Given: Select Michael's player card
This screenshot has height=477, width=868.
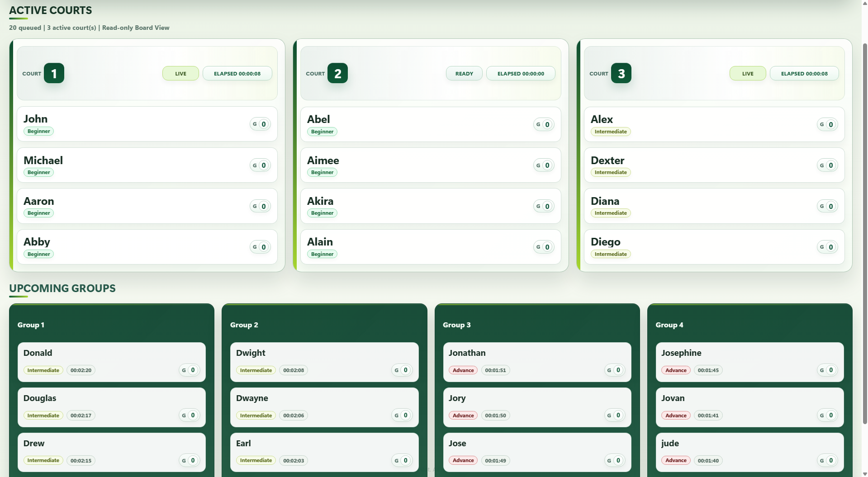Looking at the screenshot, I should click(147, 165).
